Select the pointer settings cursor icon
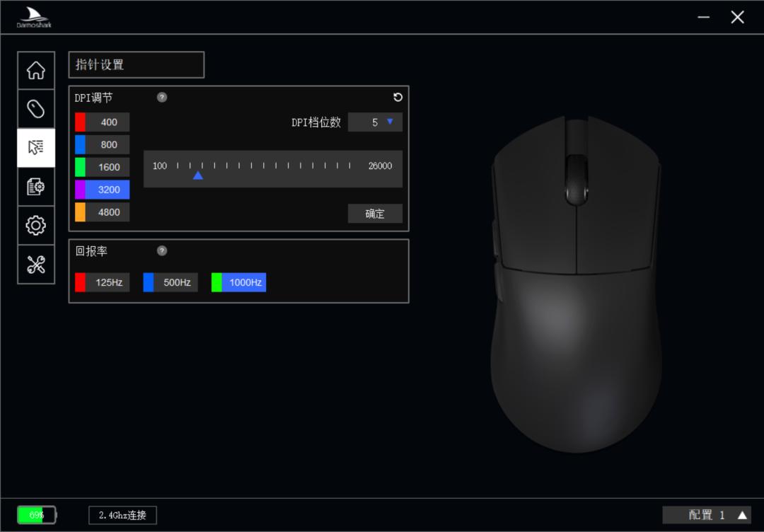 click(36, 148)
